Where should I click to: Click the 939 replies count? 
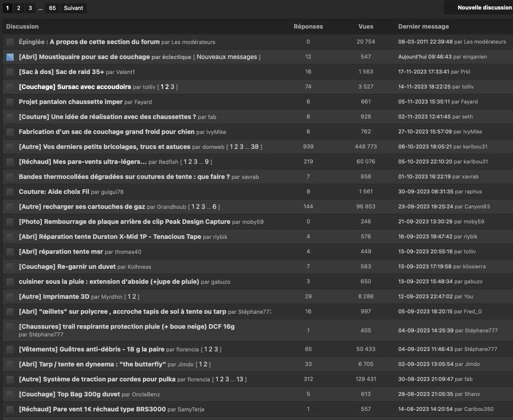308,147
